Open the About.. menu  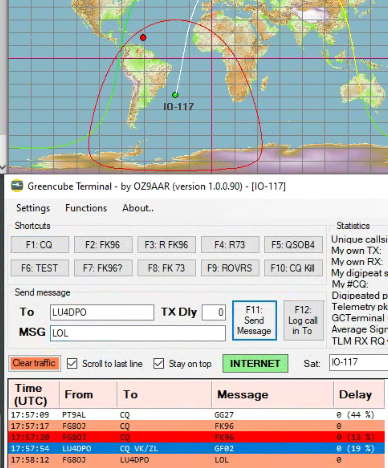point(138,208)
